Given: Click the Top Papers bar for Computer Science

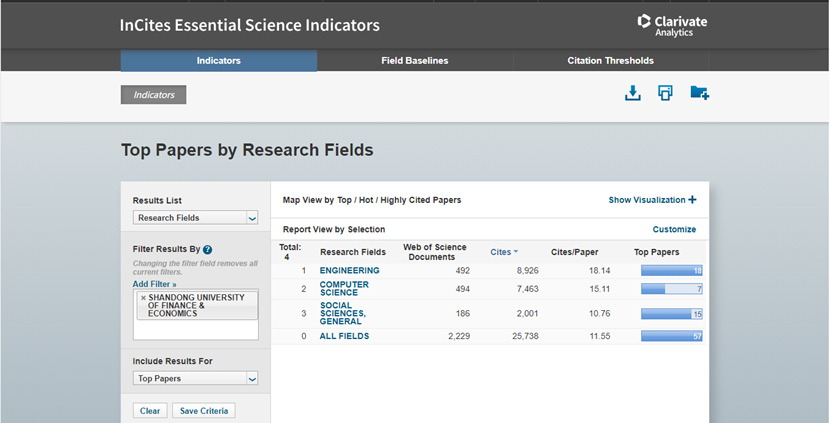Looking at the screenshot, I should [671, 289].
